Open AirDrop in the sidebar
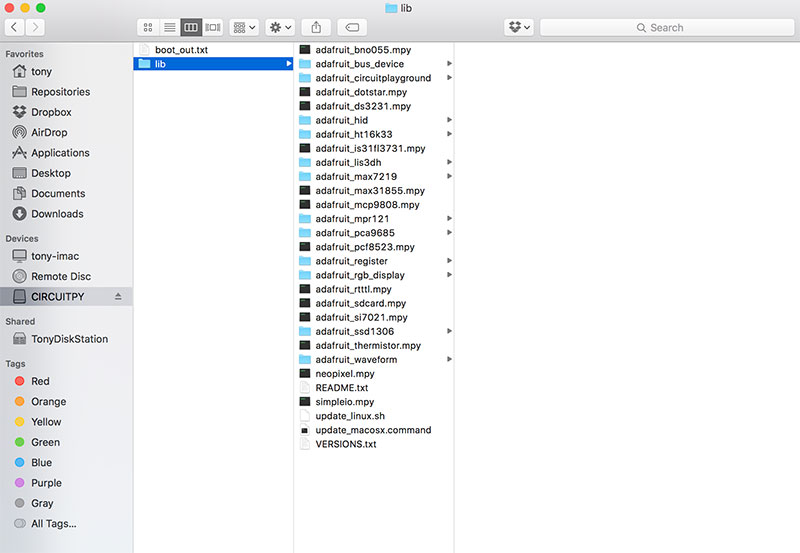Screen dimensions: 800x553 [x=50, y=132]
